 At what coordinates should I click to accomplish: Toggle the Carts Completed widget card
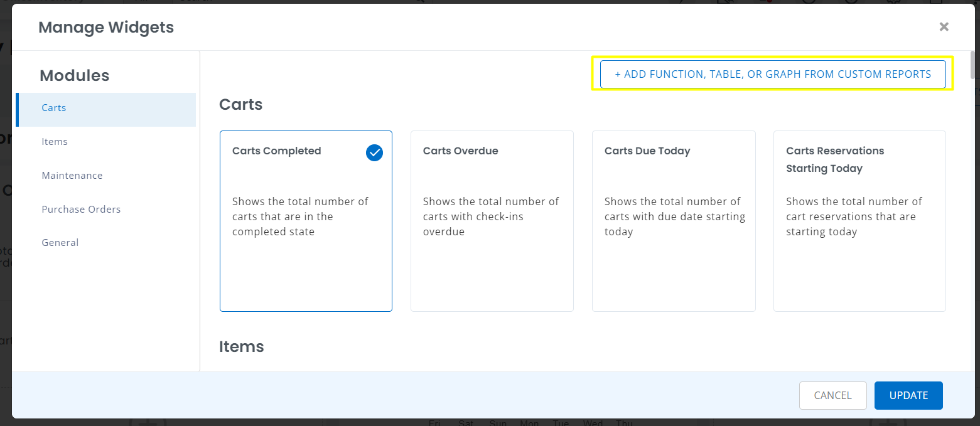pyautogui.click(x=306, y=221)
